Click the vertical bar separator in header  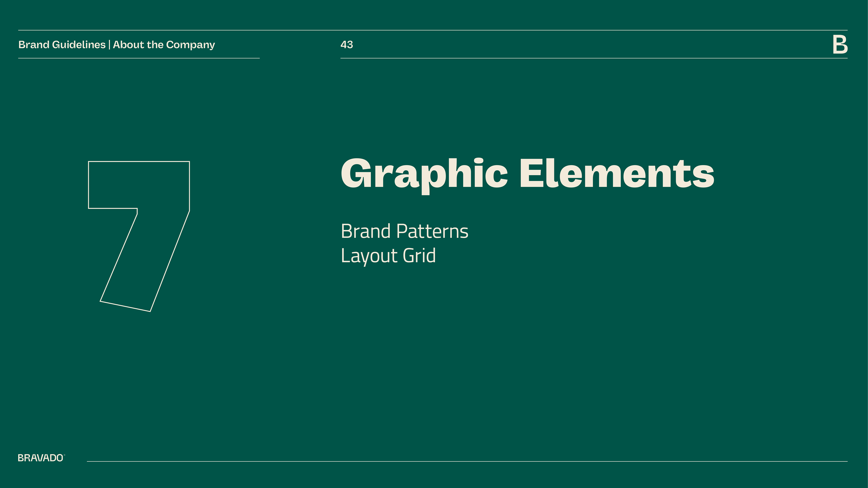click(x=109, y=45)
